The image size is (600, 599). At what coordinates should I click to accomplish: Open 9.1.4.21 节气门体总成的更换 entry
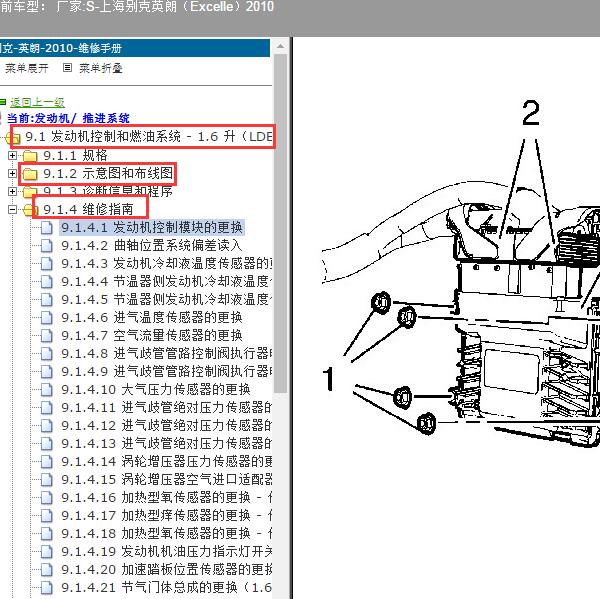166,587
